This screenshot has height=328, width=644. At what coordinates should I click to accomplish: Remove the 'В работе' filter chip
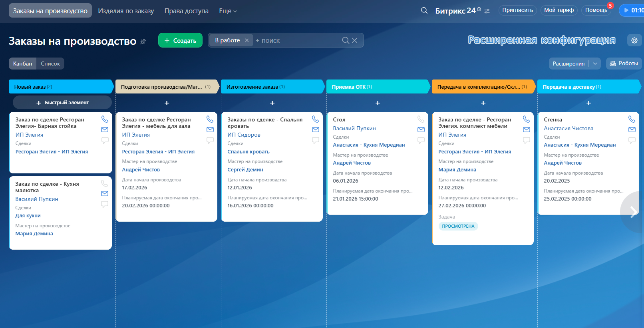pyautogui.click(x=247, y=40)
